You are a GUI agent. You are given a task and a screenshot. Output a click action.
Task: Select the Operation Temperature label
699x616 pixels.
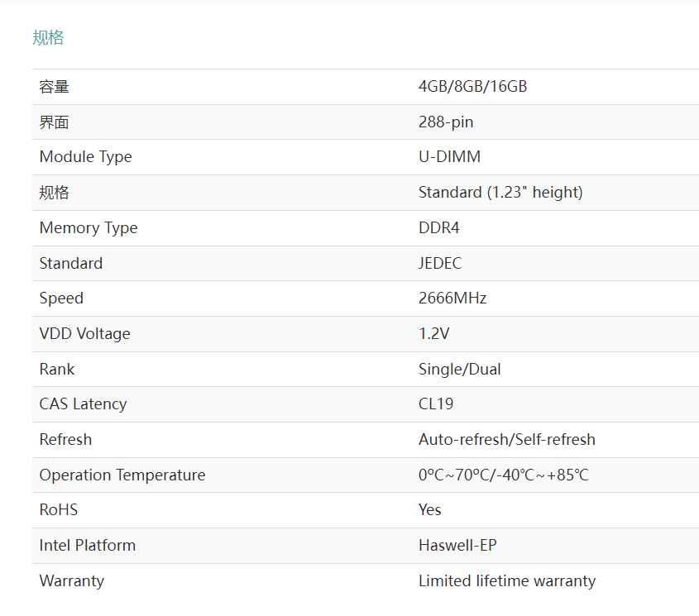click(122, 475)
